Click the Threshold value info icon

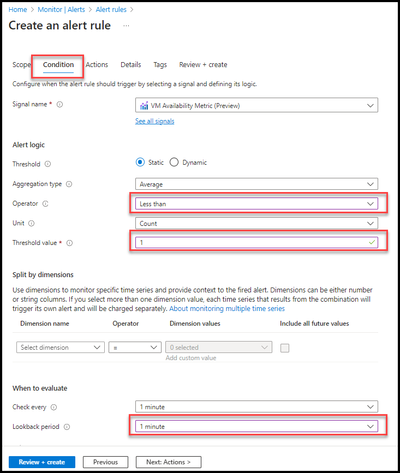pos(70,243)
